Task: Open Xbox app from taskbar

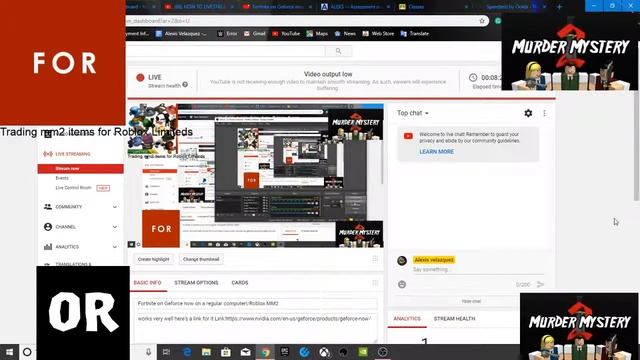Action: [x=324, y=352]
